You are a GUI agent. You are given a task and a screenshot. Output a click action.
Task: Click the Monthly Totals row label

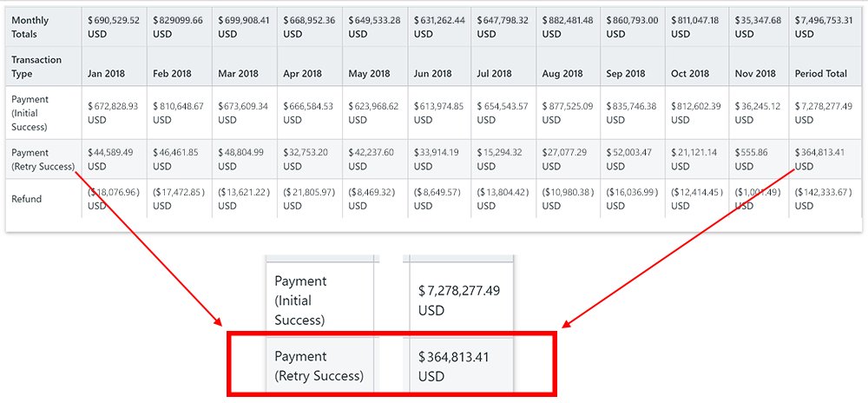pyautogui.click(x=30, y=27)
